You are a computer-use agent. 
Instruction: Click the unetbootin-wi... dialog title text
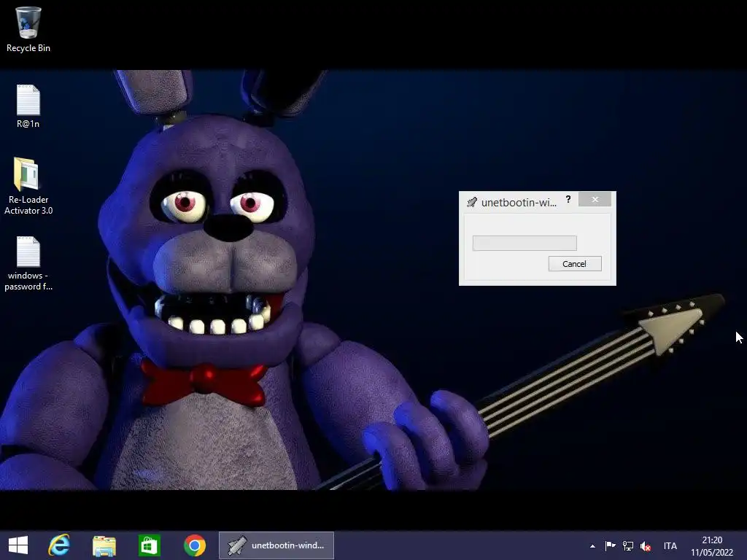tap(519, 203)
